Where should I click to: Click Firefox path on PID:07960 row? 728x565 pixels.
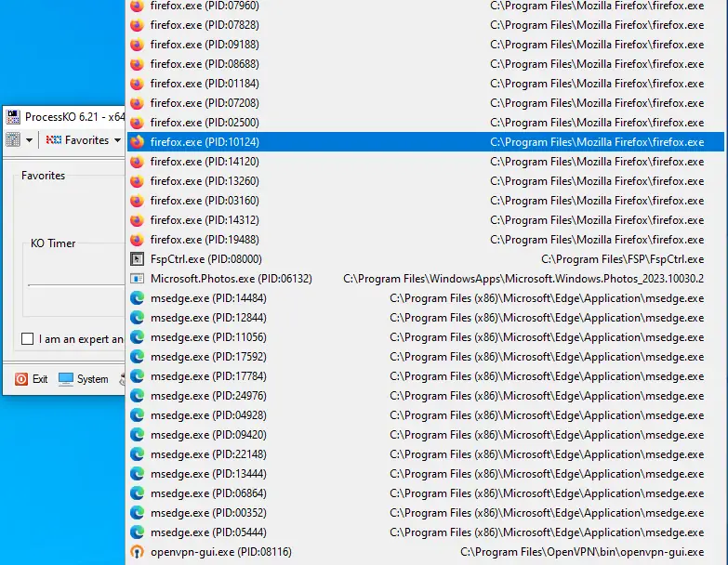tap(597, 6)
